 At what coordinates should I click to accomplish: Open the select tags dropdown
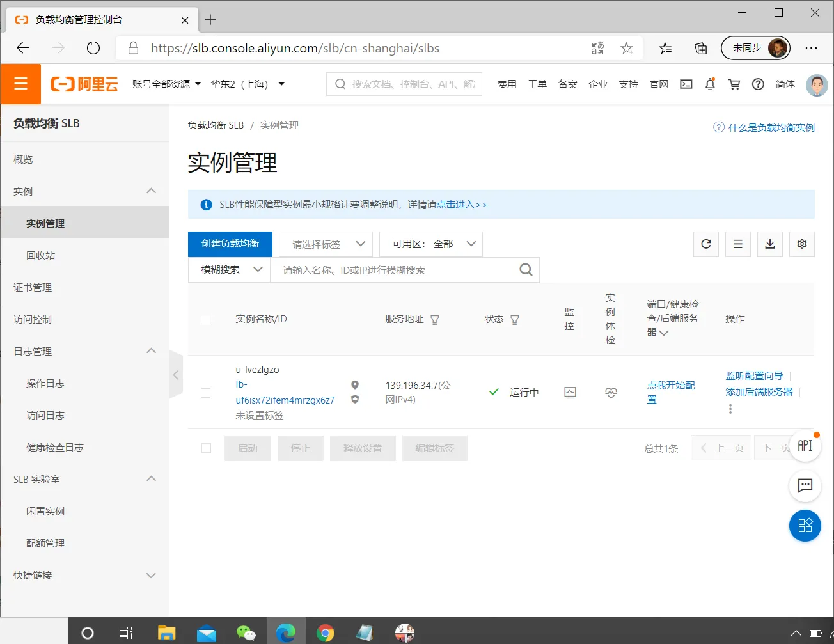pos(326,244)
